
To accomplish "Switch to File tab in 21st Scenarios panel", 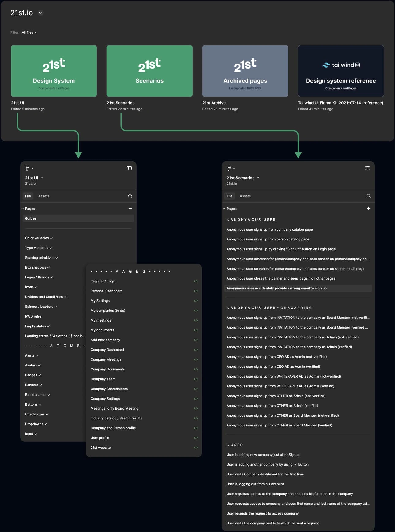I will pyautogui.click(x=229, y=196).
